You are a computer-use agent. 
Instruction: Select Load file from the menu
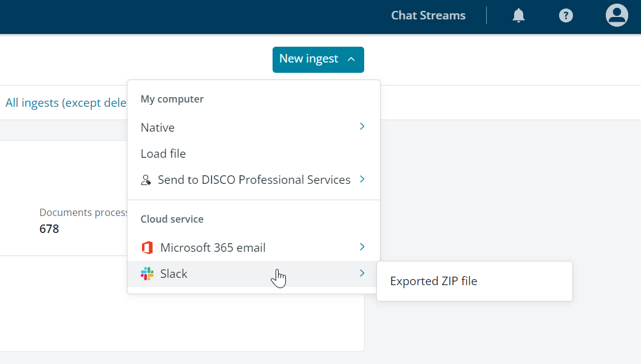163,153
